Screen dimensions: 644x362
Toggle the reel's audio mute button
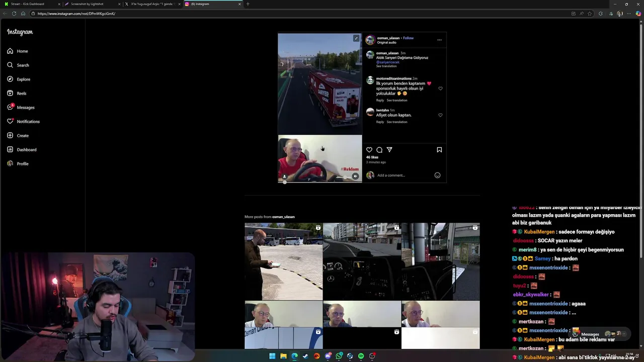pos(355,176)
